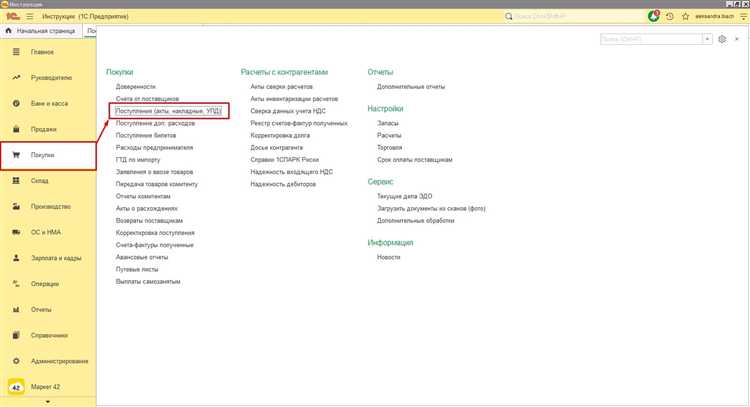Open Дополнительные отчеты link
Screen dimensions: 750x407
tap(411, 87)
